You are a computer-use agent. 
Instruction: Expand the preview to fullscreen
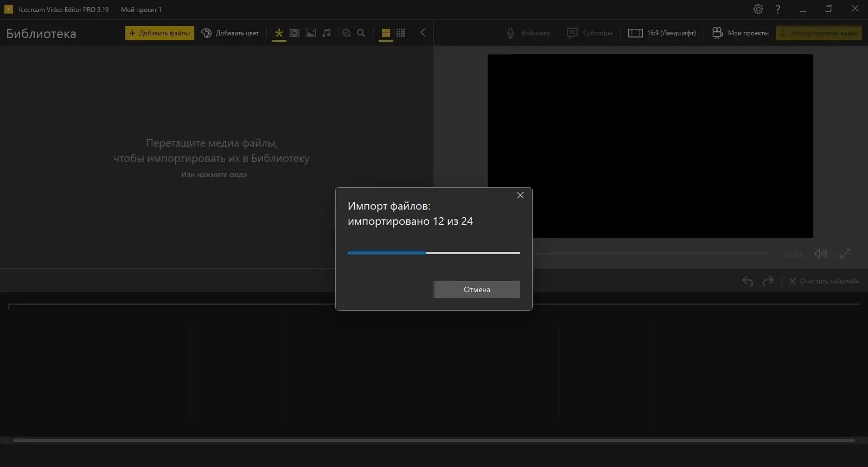coord(845,254)
